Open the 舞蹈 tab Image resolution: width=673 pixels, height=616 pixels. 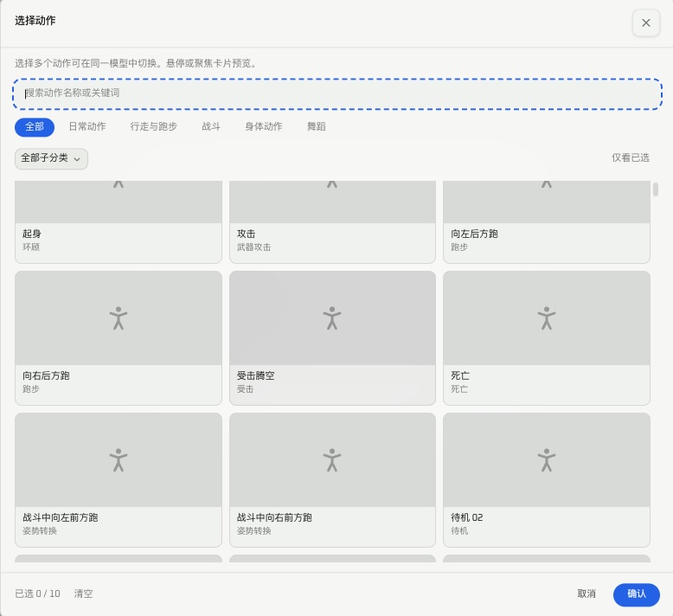317,126
